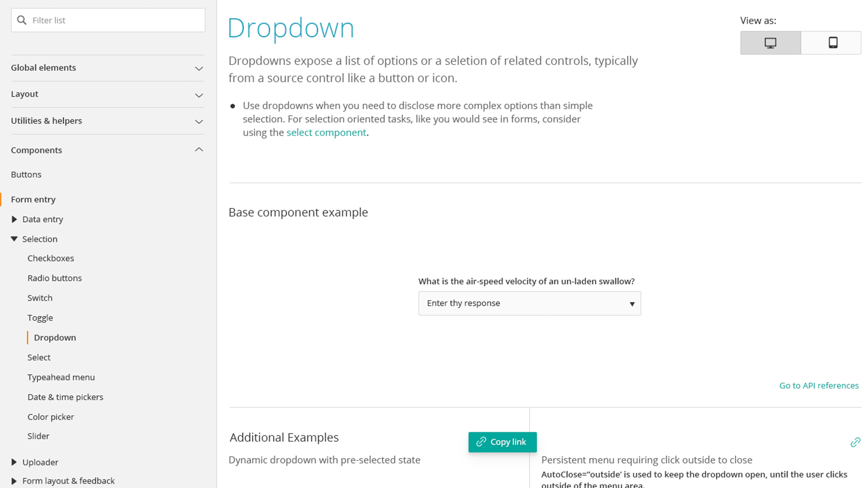Follow the 'select component' link
This screenshot has width=868, height=488.
(326, 133)
